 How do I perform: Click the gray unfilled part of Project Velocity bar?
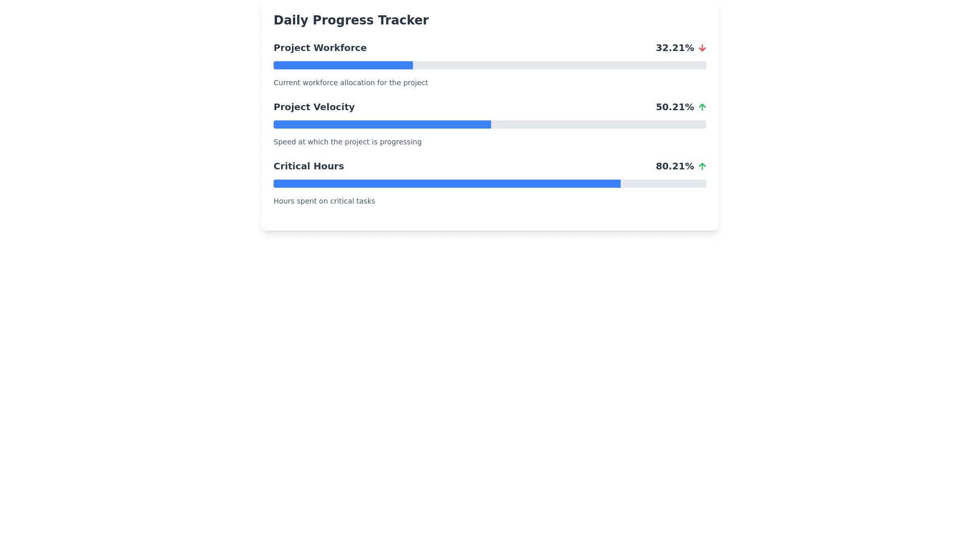(598, 124)
